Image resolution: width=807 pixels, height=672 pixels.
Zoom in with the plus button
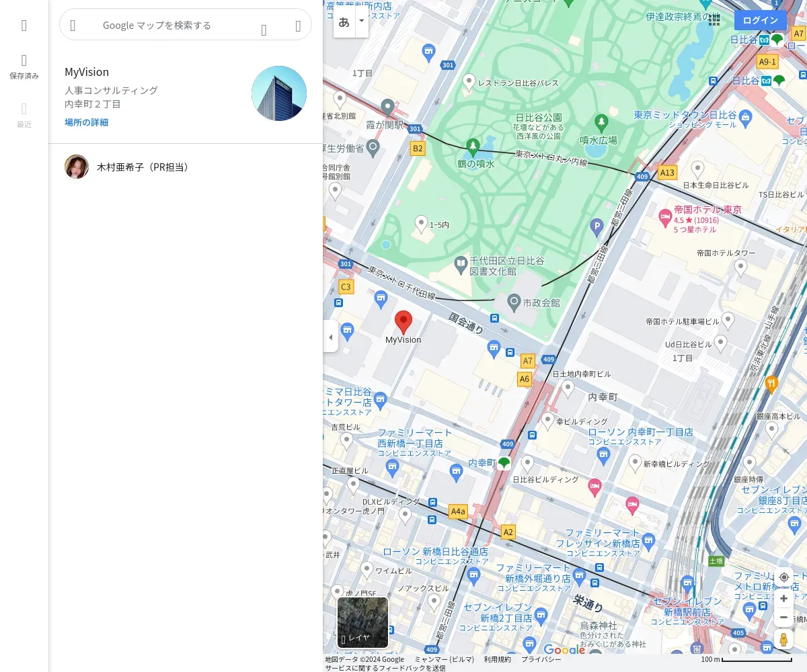(x=783, y=598)
